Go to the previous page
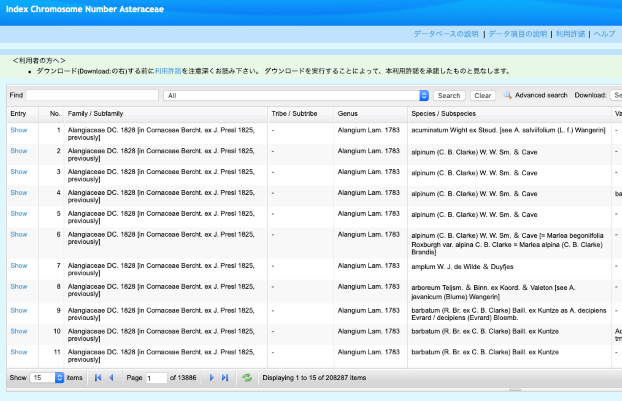Viewport: 622px width, 401px height. click(111, 378)
